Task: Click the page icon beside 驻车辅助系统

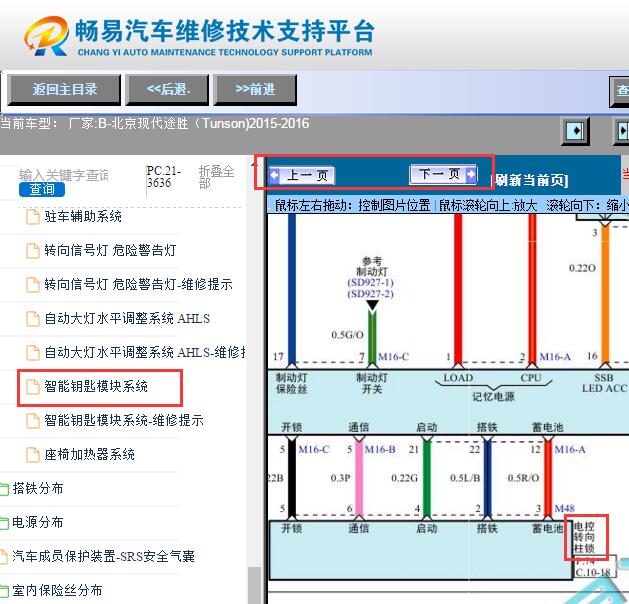Action: click(x=32, y=217)
